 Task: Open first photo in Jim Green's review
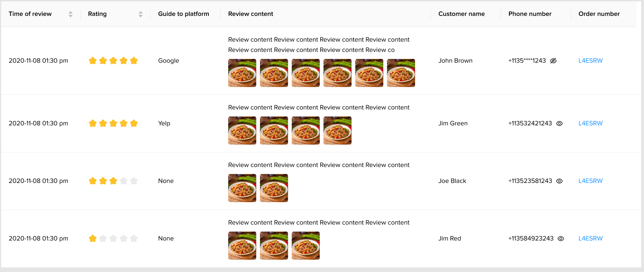tap(242, 130)
